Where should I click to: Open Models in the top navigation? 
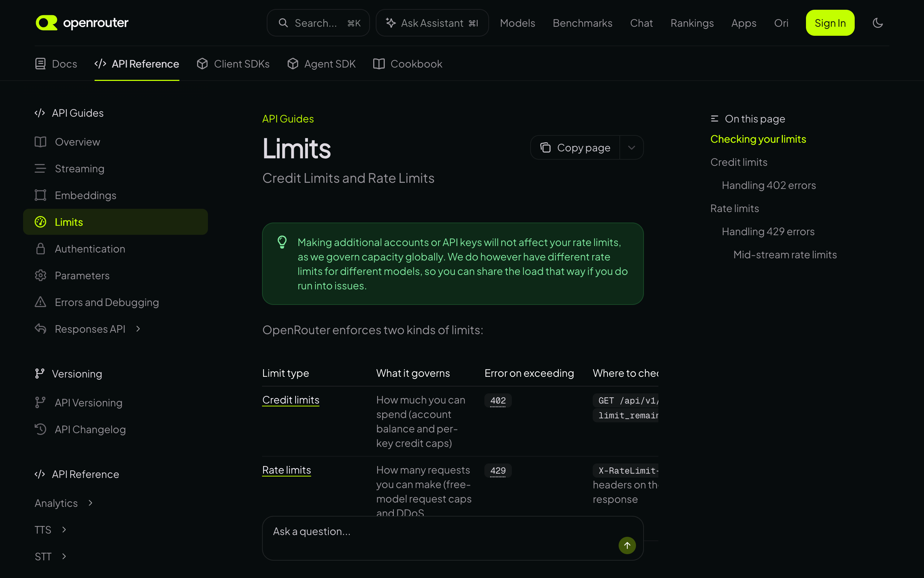tap(517, 23)
